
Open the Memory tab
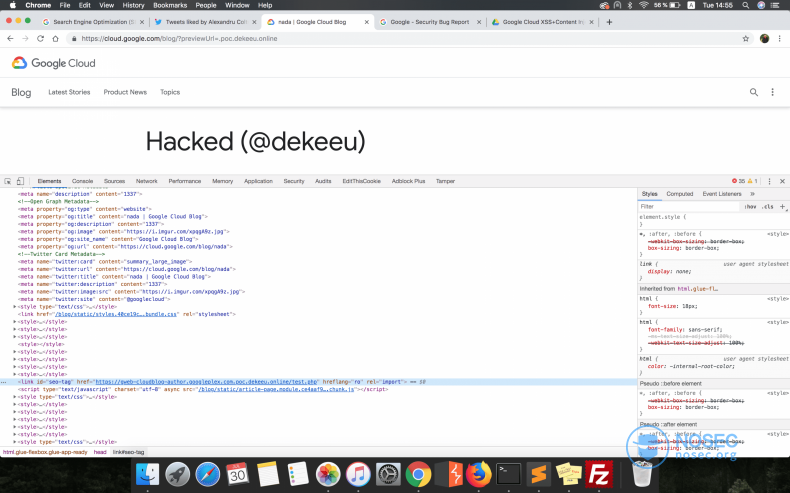click(x=222, y=181)
